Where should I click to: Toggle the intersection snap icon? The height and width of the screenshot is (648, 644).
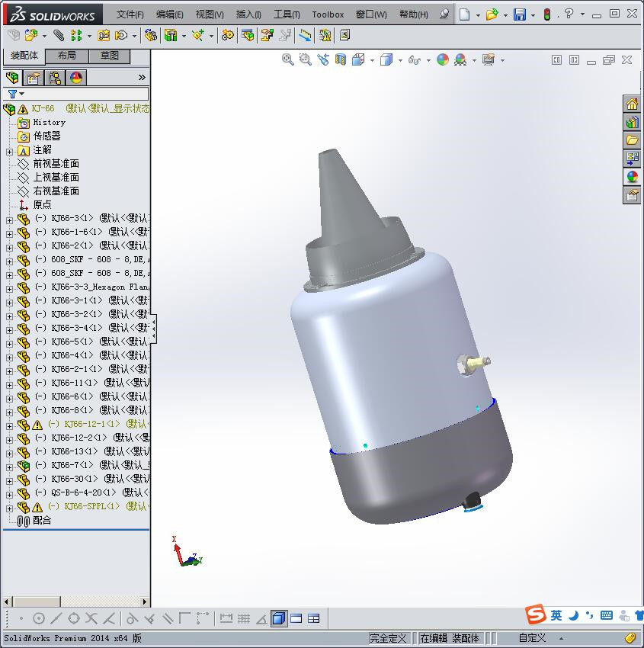point(91,618)
